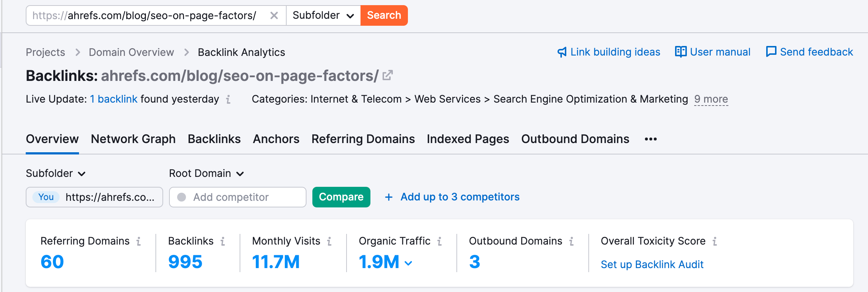Image resolution: width=868 pixels, height=292 pixels.
Task: Click the 1 backlink live update link
Action: click(114, 99)
